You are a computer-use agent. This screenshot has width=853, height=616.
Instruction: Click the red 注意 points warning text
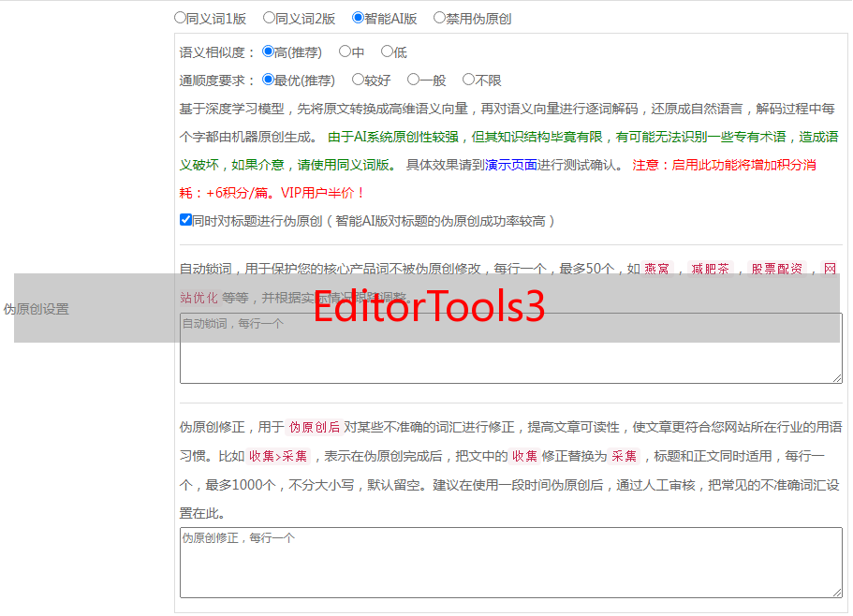tap(498, 179)
